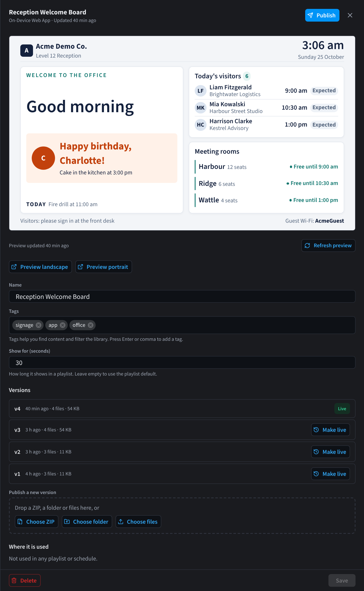The height and width of the screenshot is (591, 364).
Task: Make version v3 live
Action: 330,430
